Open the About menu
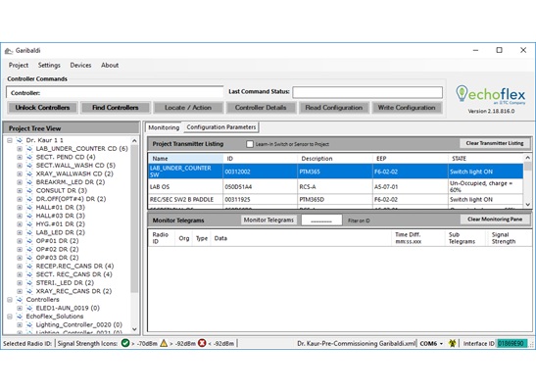536x392 pixels. pos(110,65)
